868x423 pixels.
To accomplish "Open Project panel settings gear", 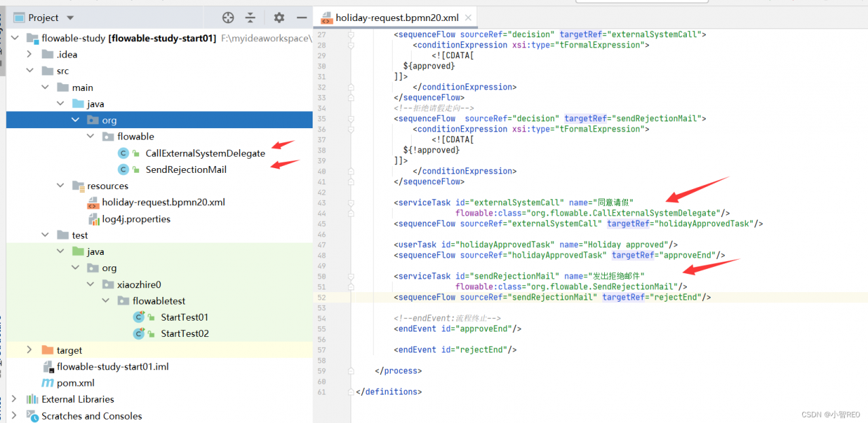I will click(x=279, y=18).
